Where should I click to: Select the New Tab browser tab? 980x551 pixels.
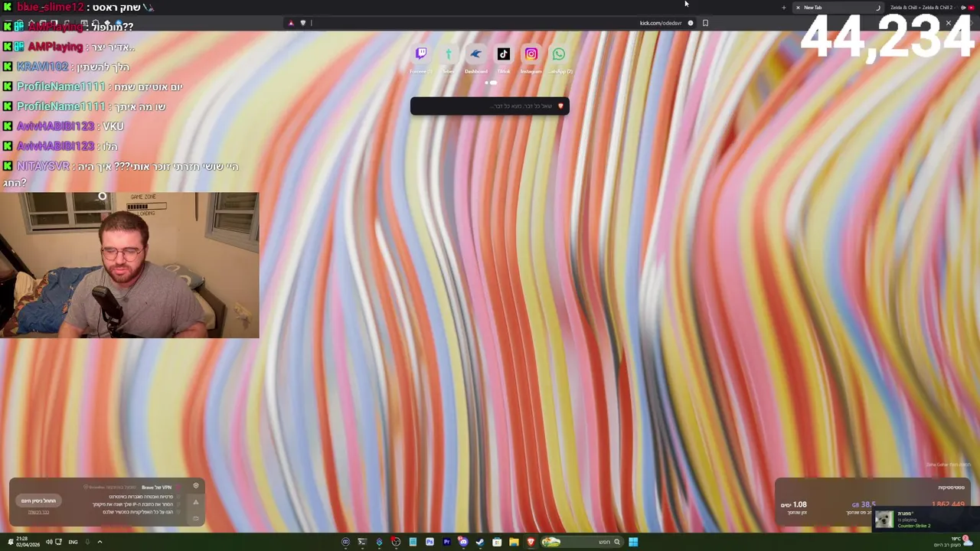(838, 8)
